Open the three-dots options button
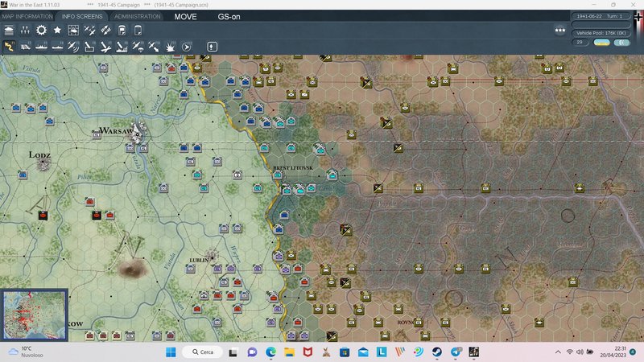The width and height of the screenshot is (644, 362). (559, 30)
